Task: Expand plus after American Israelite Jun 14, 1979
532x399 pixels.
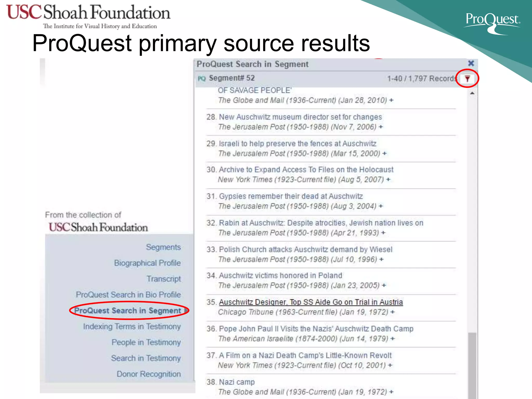Action: click(x=393, y=338)
